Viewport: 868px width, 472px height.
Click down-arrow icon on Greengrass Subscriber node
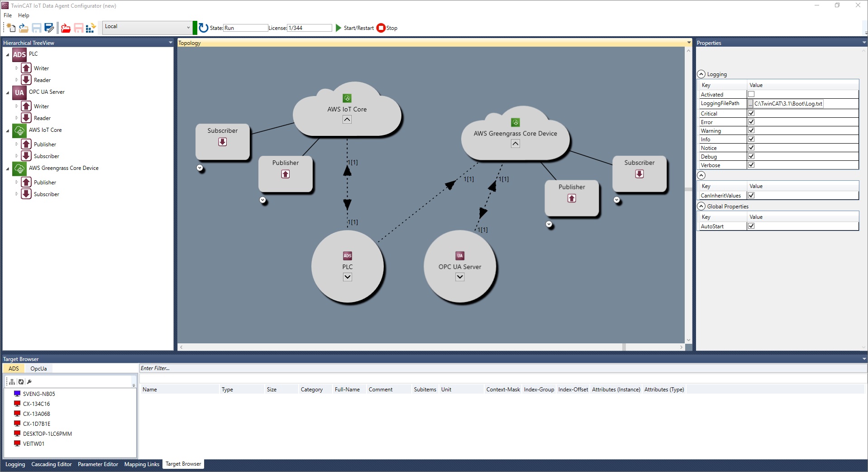pyautogui.click(x=639, y=174)
